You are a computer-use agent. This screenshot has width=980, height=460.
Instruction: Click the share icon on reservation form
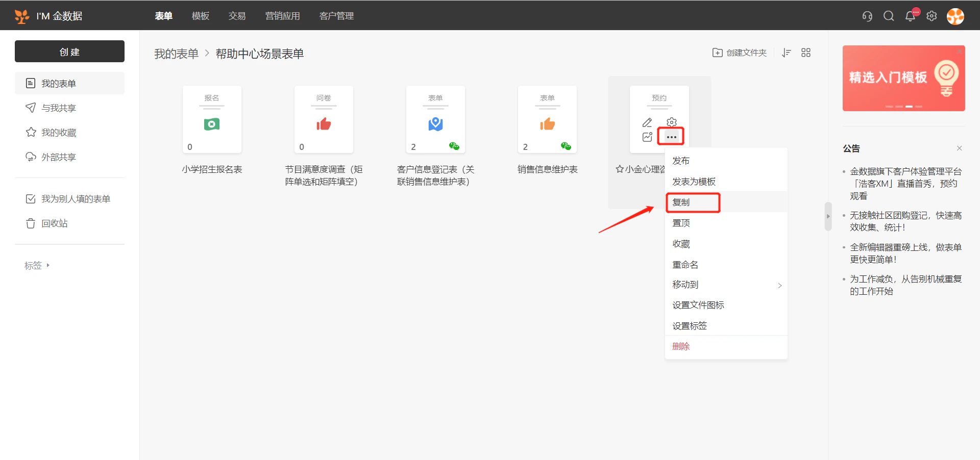tap(647, 137)
